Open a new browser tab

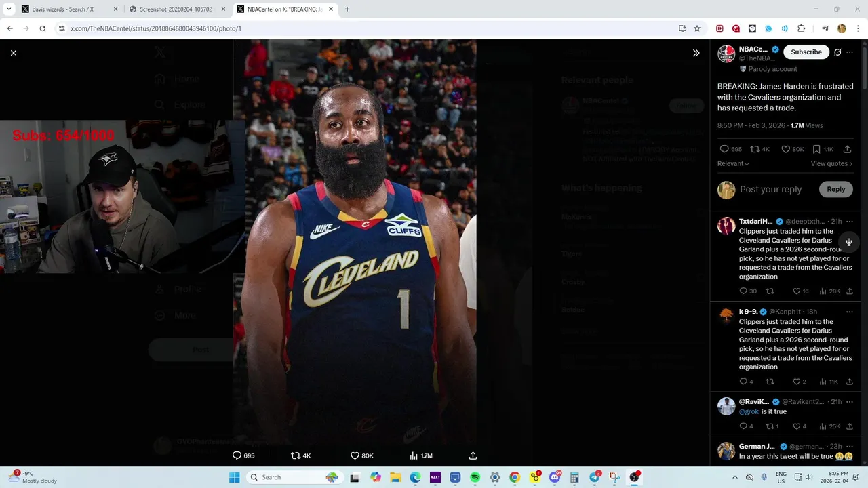347,9
